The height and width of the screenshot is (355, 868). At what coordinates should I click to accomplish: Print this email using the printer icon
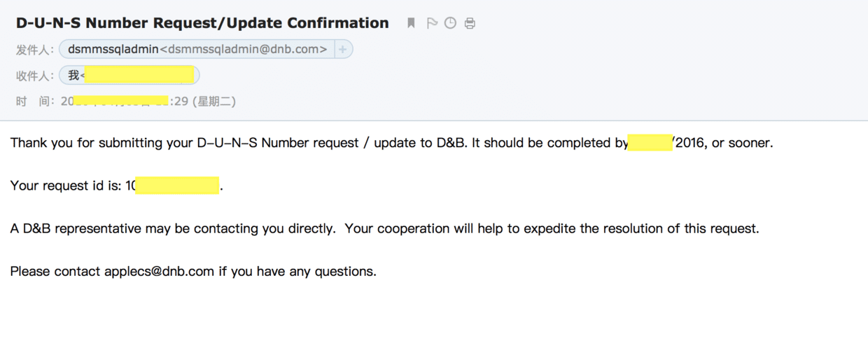coord(470,23)
